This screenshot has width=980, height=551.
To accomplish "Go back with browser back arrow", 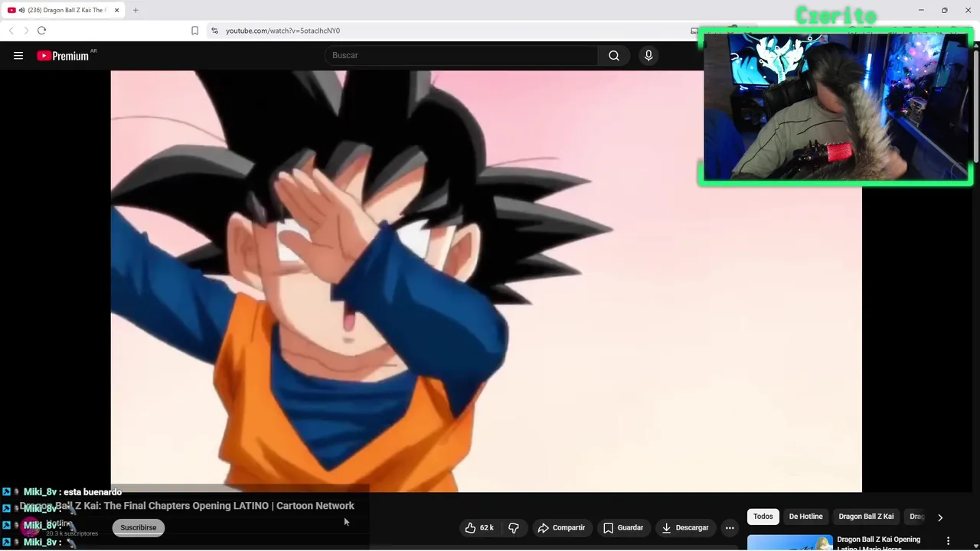I will coord(11,31).
